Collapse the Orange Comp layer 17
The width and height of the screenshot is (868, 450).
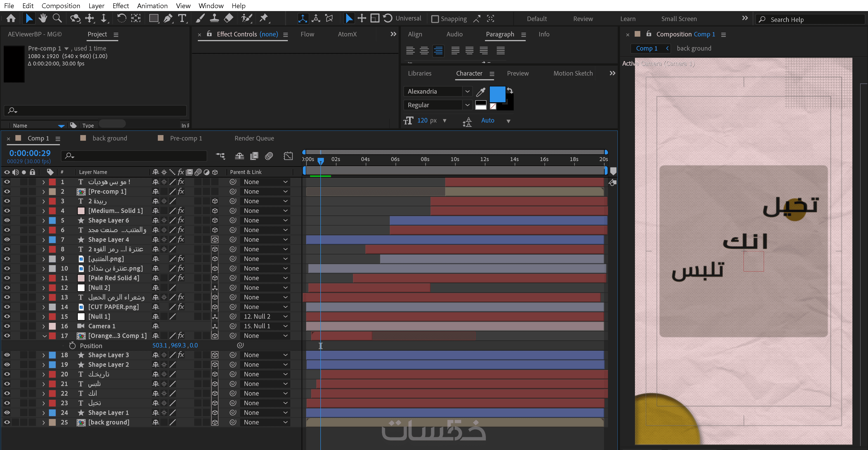44,336
